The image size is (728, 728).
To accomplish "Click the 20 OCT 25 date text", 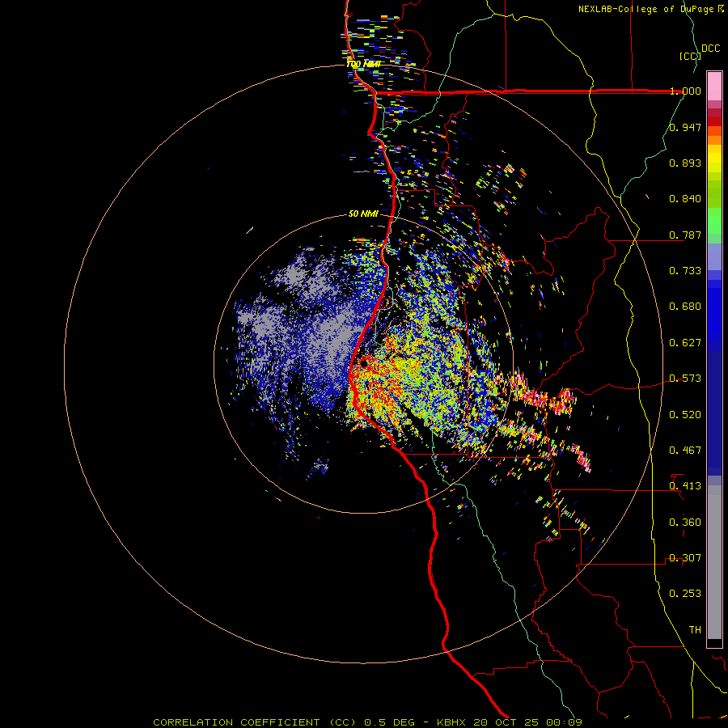I will [507, 722].
